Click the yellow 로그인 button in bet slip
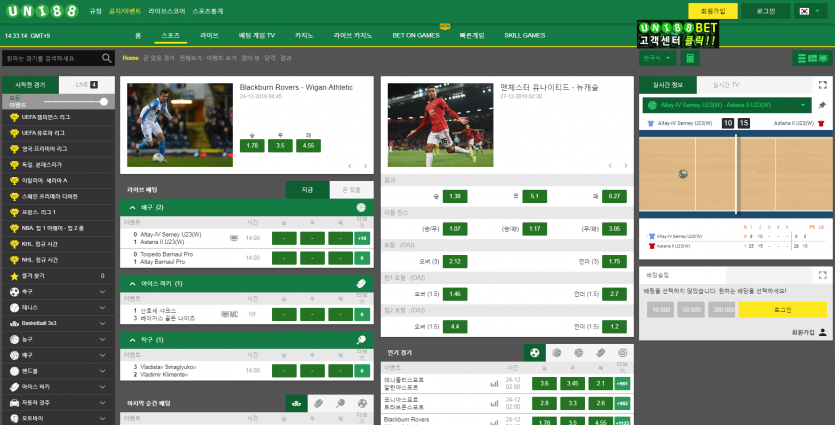The height and width of the screenshot is (425, 835). [782, 309]
